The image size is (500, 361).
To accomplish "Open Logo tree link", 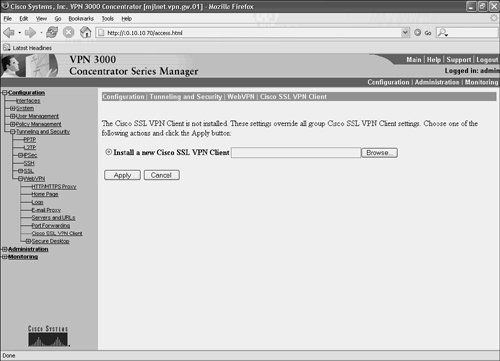I will pyautogui.click(x=37, y=202).
